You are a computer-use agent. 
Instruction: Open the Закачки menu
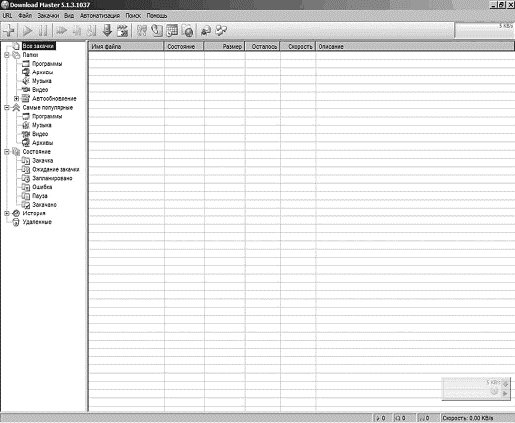pyautogui.click(x=48, y=16)
